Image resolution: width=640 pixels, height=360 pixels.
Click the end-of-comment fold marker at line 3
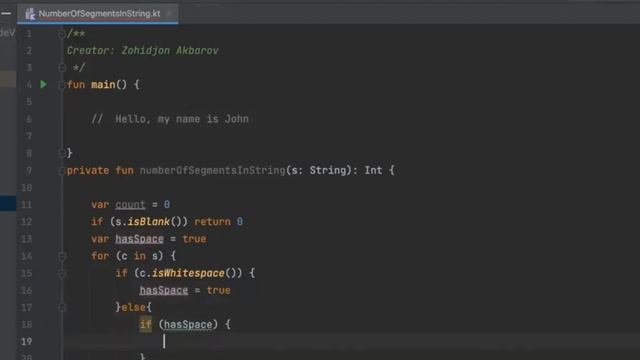click(x=62, y=67)
